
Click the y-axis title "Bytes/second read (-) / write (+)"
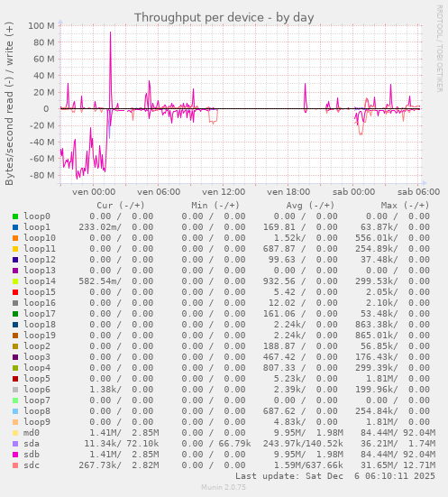9,104
